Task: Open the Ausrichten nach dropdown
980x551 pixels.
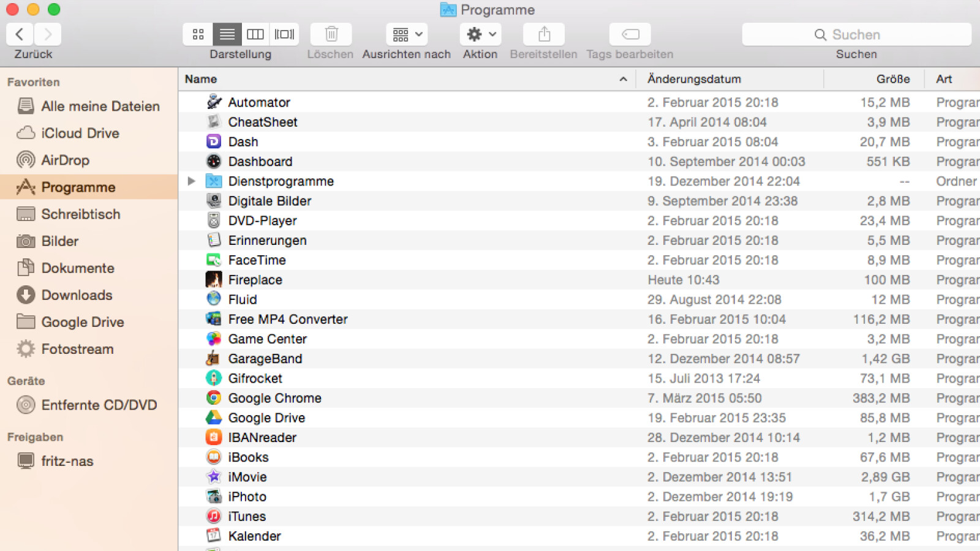Action: (407, 34)
